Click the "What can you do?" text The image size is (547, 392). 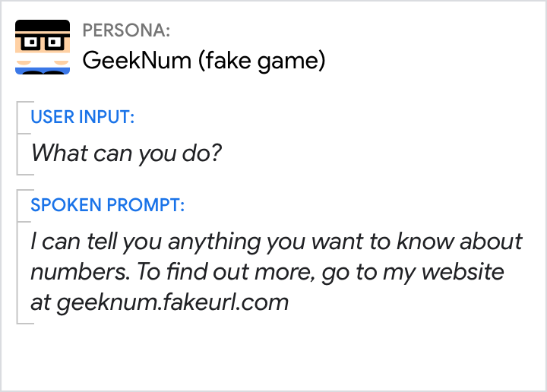click(x=126, y=153)
